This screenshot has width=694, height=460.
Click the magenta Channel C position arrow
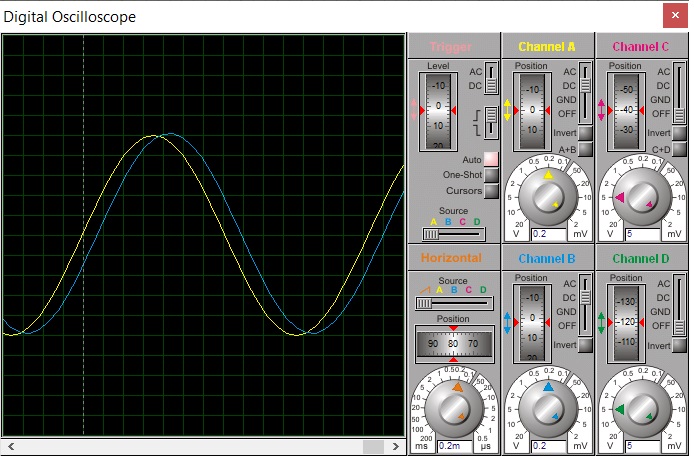click(x=601, y=110)
